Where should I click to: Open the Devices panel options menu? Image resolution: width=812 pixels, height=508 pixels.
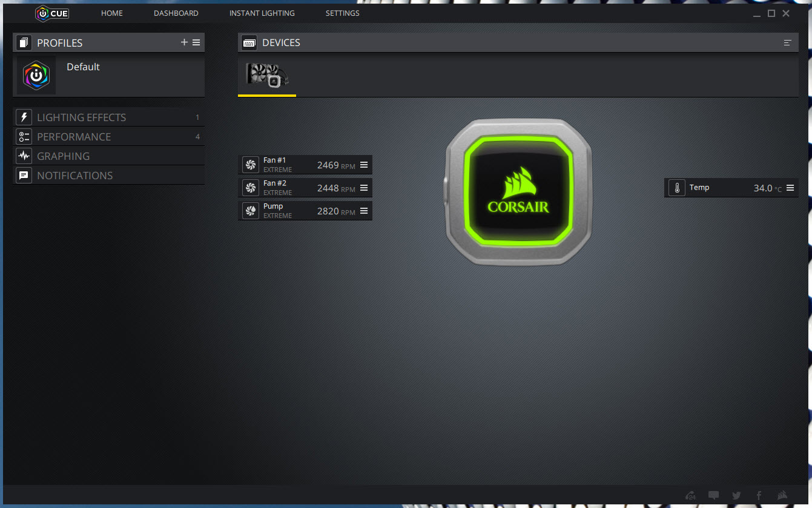[787, 42]
